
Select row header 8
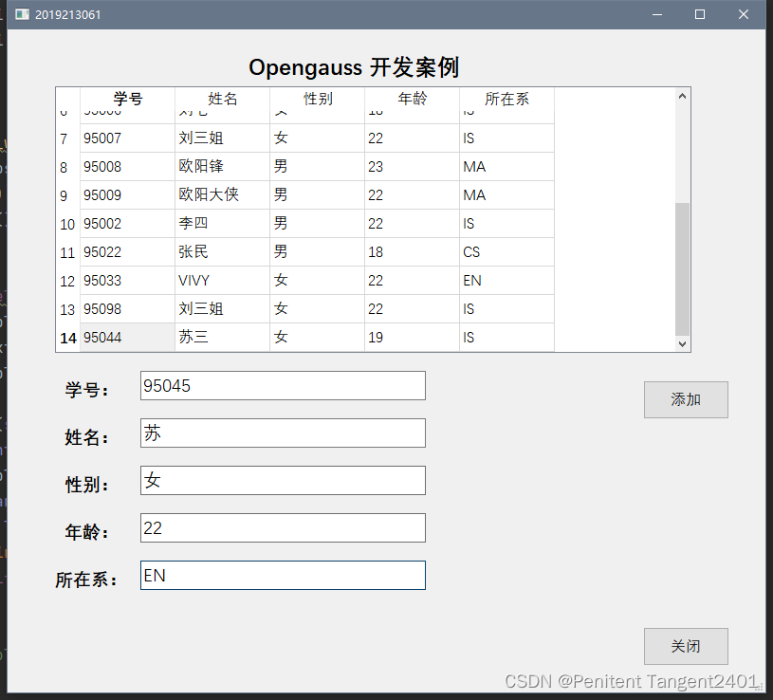click(68, 167)
